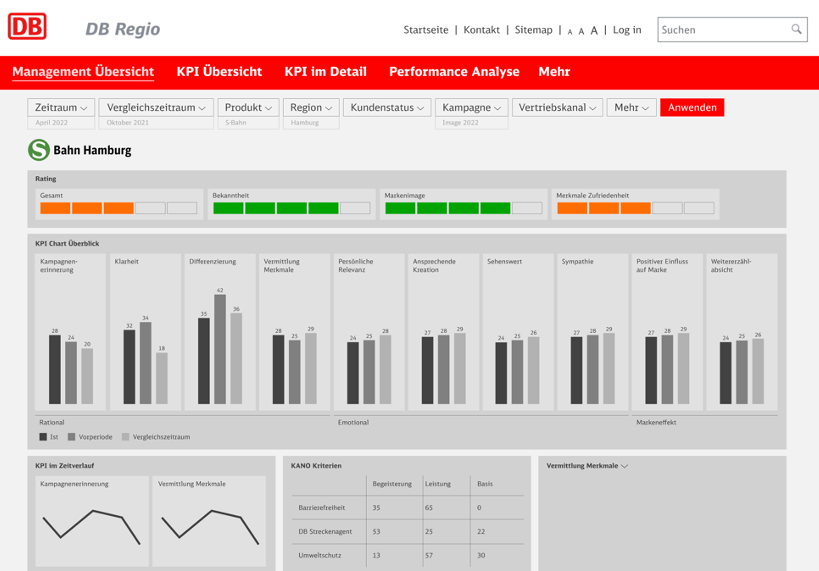Click the Gesamt rating bar
819x571 pixels.
coord(119,208)
